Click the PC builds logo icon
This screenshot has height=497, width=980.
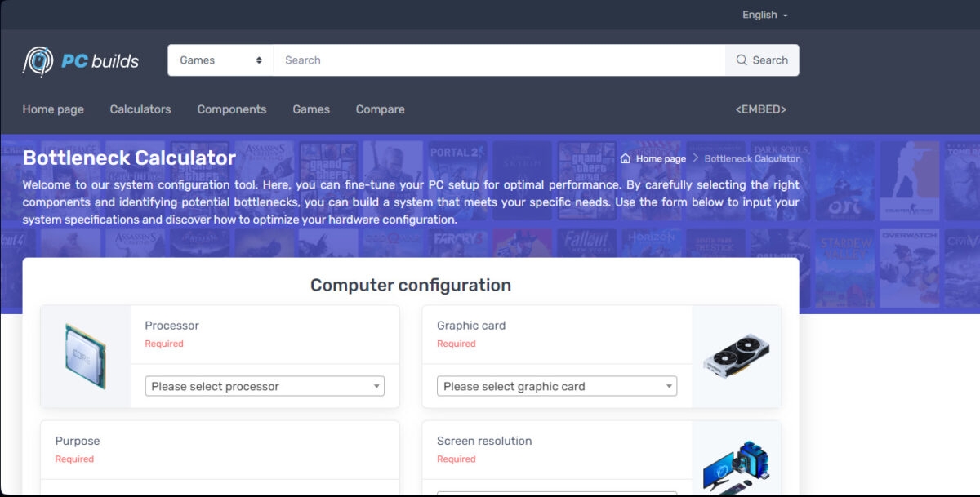[x=38, y=61]
